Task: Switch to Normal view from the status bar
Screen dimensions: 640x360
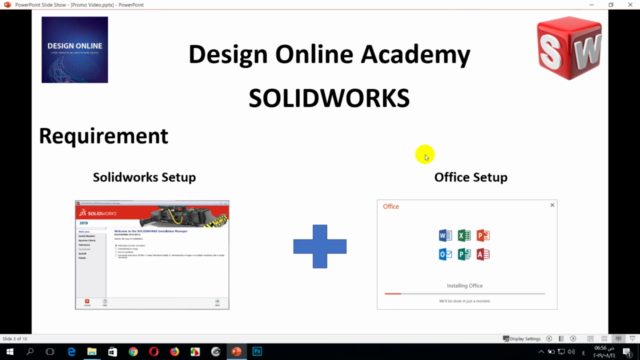Action: [x=590, y=339]
